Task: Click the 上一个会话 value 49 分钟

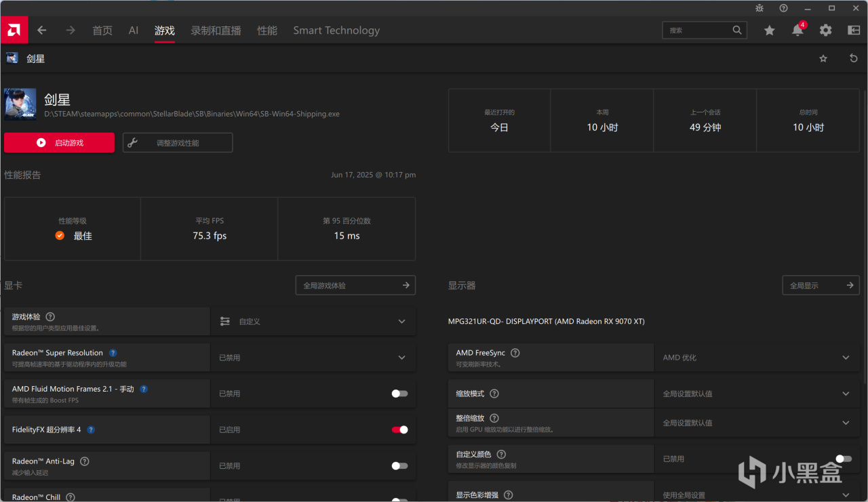Action: click(705, 127)
